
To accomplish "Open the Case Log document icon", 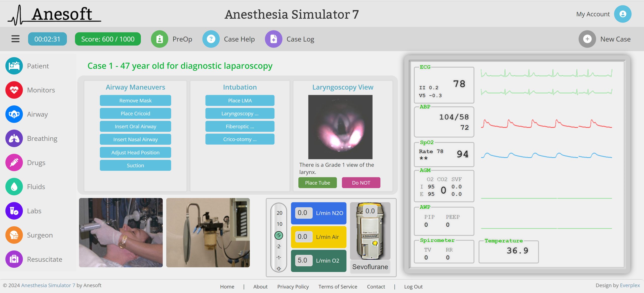I will point(273,39).
